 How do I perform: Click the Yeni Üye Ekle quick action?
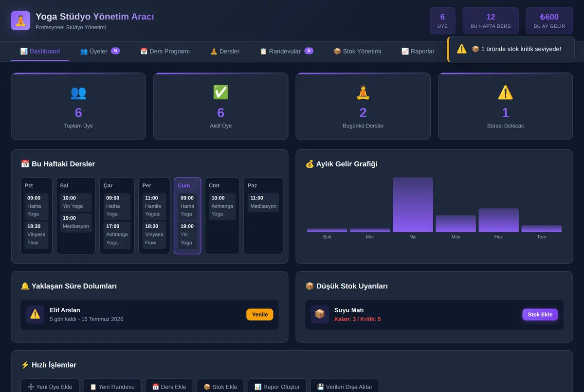tap(50, 387)
